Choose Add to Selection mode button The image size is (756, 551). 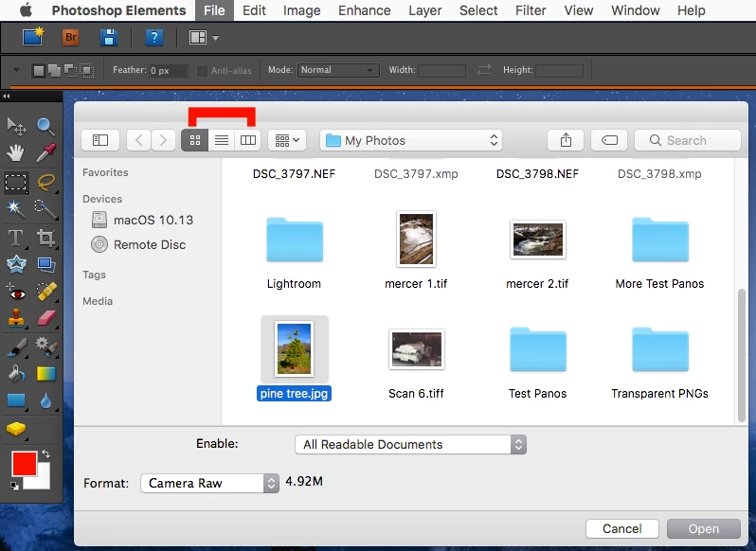click(x=55, y=71)
